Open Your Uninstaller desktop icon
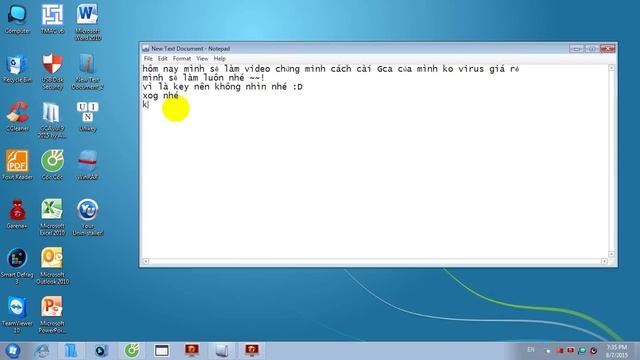This screenshot has width=640, height=360. (x=87, y=217)
